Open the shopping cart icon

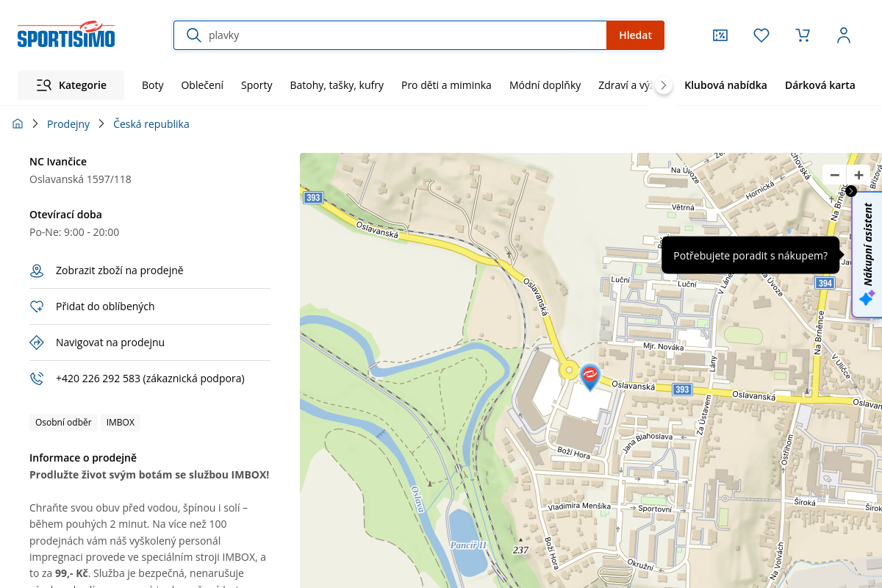[803, 35]
